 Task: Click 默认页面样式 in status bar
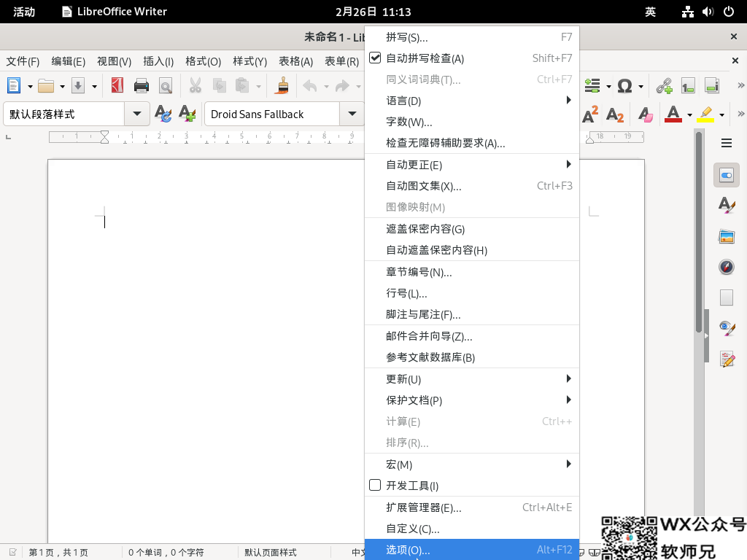[x=271, y=553]
